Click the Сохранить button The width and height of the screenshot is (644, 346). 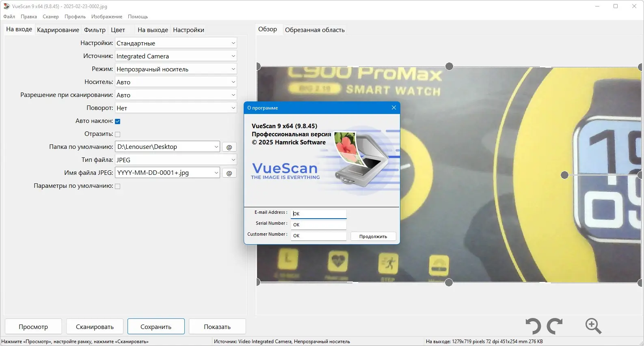tap(156, 327)
